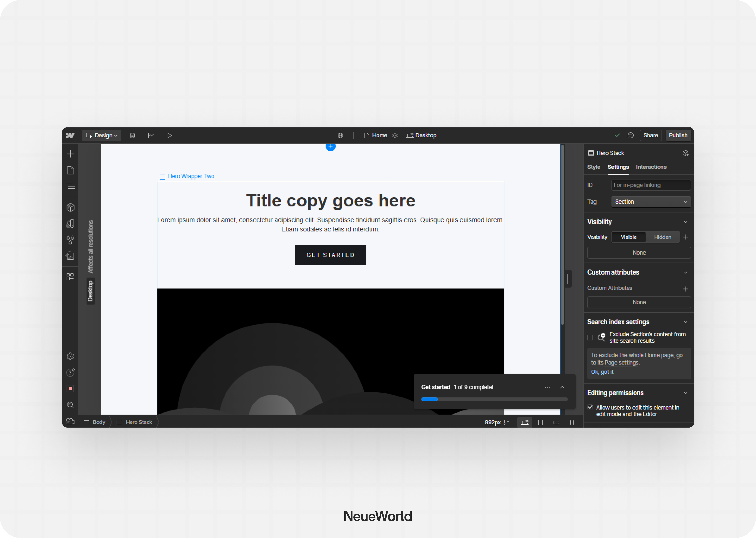Open the Pages panel icon
The image size is (756, 538).
[x=70, y=170]
